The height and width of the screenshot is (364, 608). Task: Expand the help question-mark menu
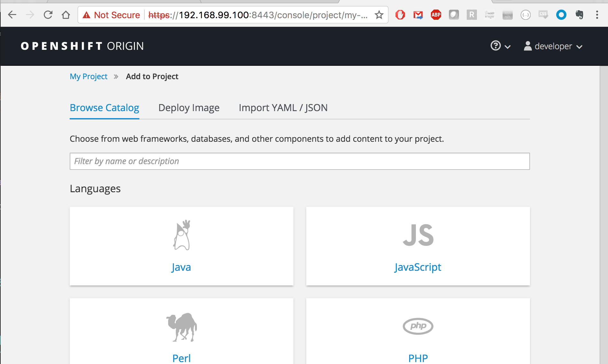point(501,46)
